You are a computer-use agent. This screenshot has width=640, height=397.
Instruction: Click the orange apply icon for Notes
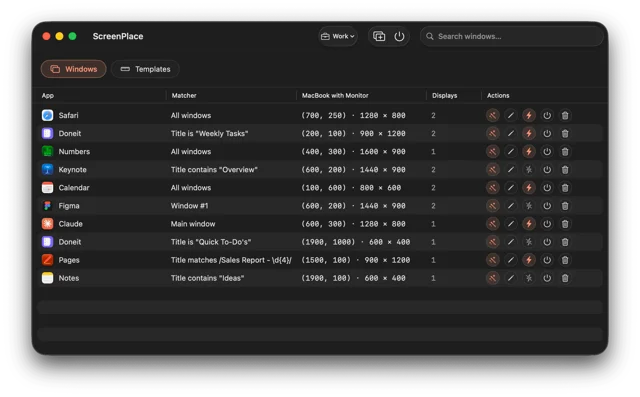pyautogui.click(x=493, y=278)
